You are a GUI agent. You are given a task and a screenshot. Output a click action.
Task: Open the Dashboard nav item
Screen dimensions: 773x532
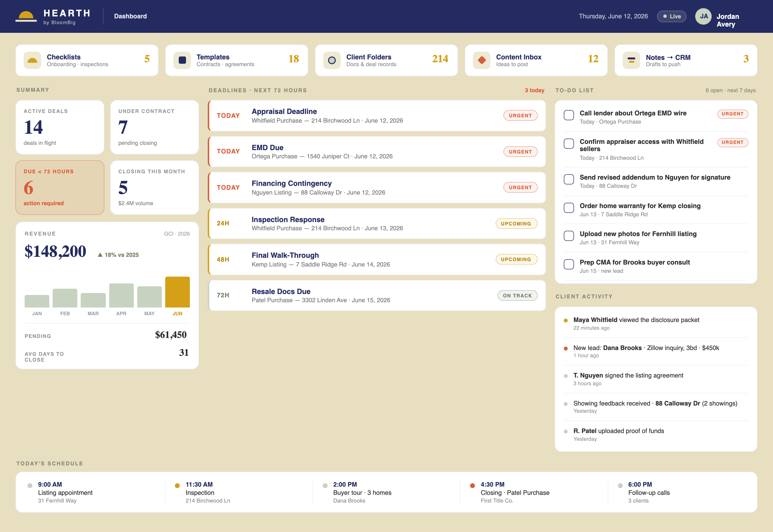[x=130, y=16]
